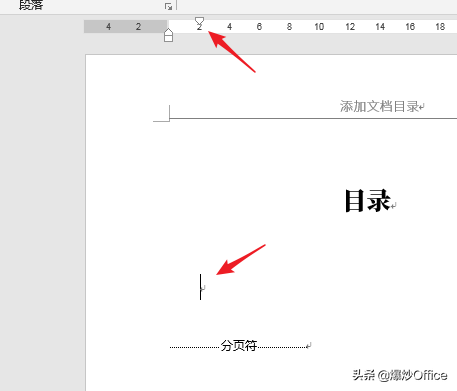
Task: Place cursor at empty paragraph below 目录
Action: pyautogui.click(x=202, y=287)
